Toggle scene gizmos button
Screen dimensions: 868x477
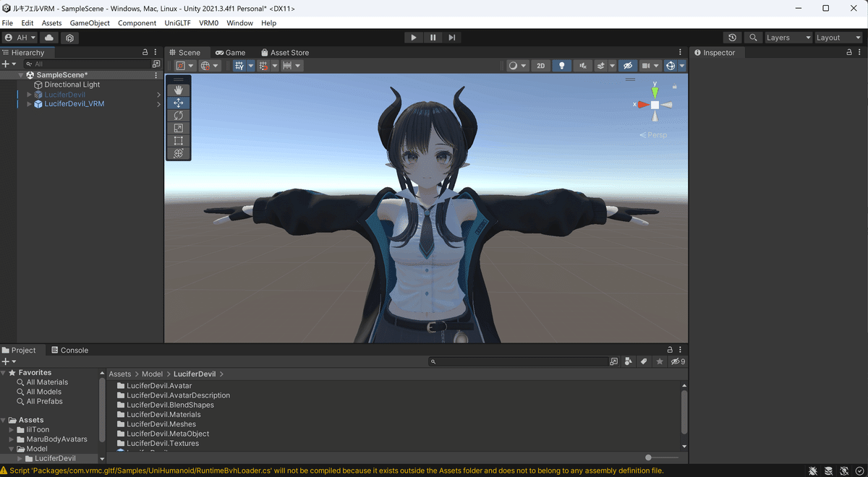point(671,66)
